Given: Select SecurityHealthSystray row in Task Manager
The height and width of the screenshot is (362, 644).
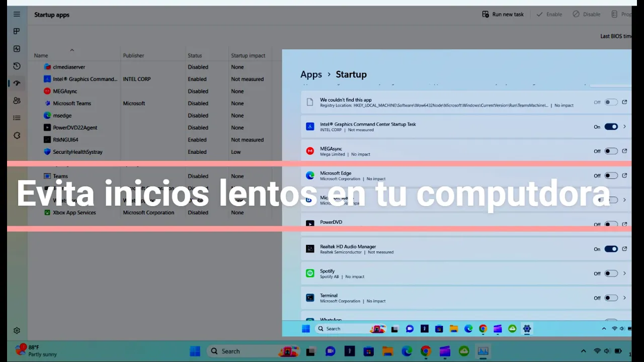Looking at the screenshot, I should pos(151,152).
